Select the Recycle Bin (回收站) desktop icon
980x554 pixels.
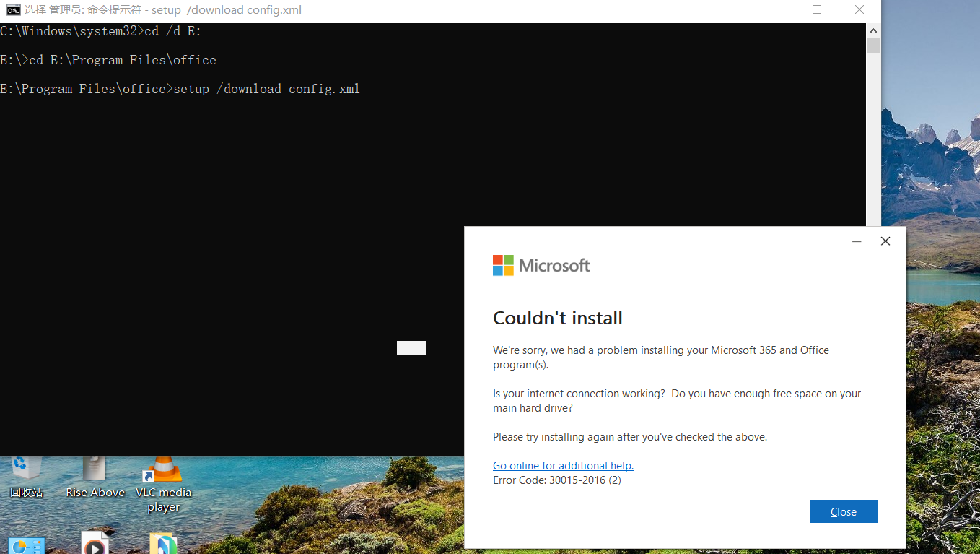(27, 477)
